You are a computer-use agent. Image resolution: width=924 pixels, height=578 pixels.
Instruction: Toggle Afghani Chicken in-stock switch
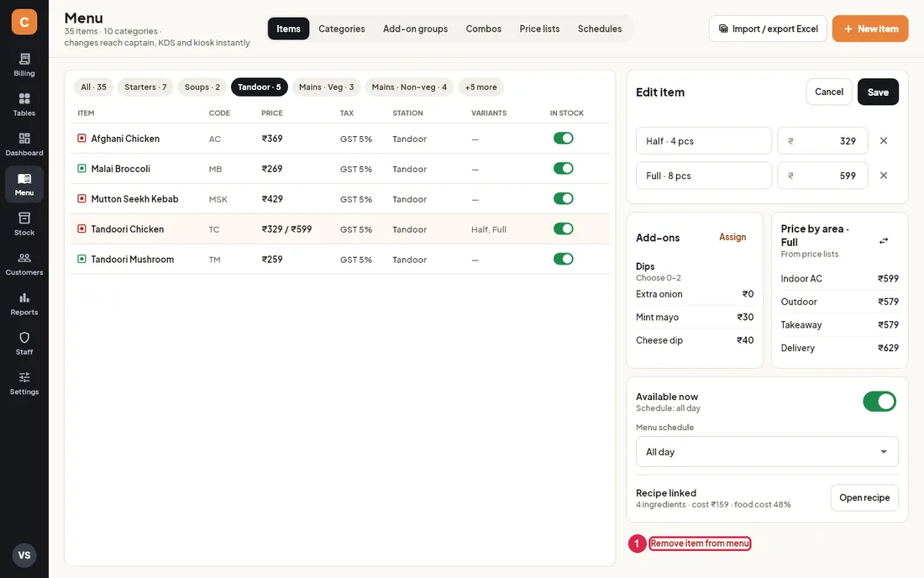[564, 138]
